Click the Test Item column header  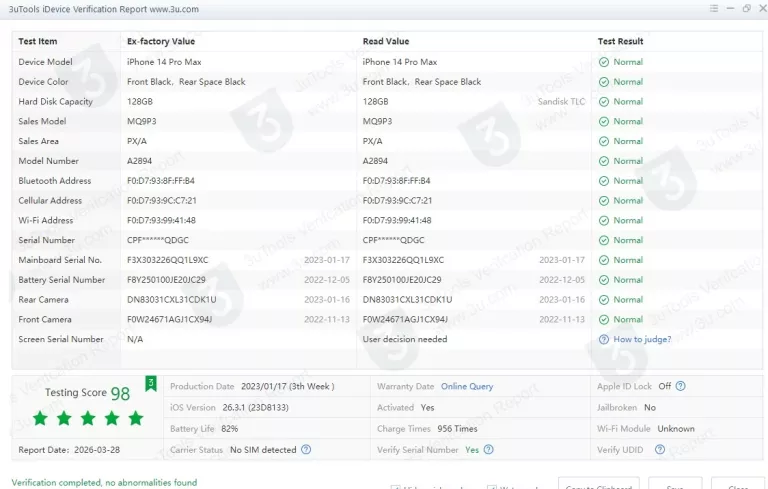click(38, 42)
